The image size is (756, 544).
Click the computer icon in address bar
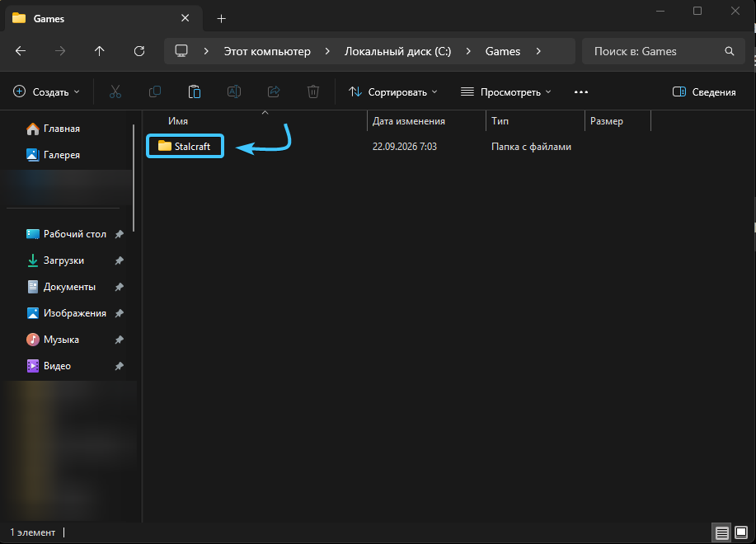(181, 51)
